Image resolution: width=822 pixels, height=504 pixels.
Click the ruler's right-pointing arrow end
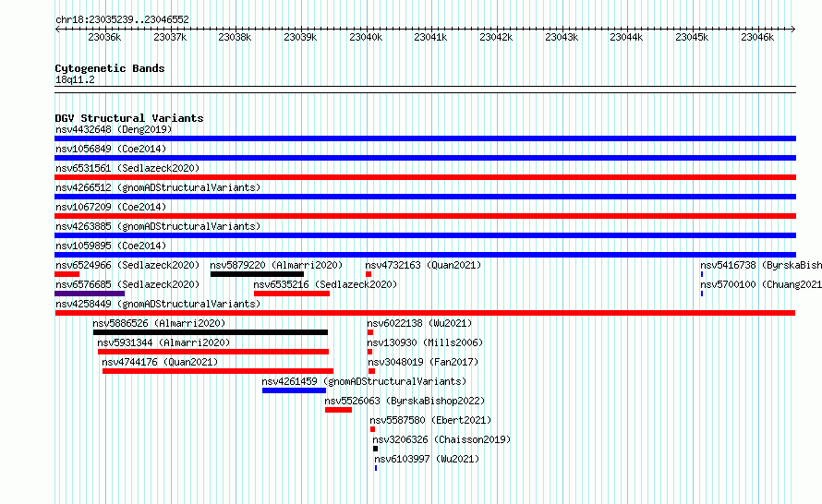[x=793, y=29]
